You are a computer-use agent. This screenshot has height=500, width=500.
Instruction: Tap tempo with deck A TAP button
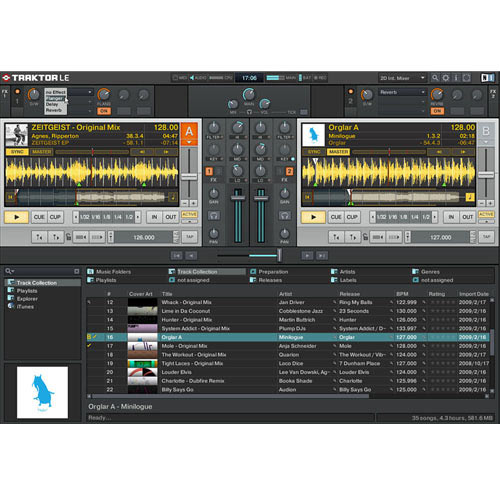coord(190,237)
